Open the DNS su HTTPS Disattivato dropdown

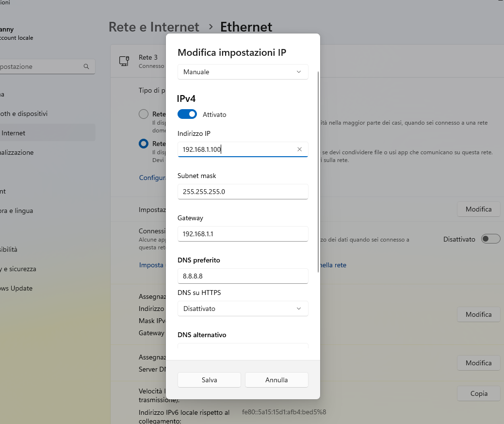coord(243,309)
